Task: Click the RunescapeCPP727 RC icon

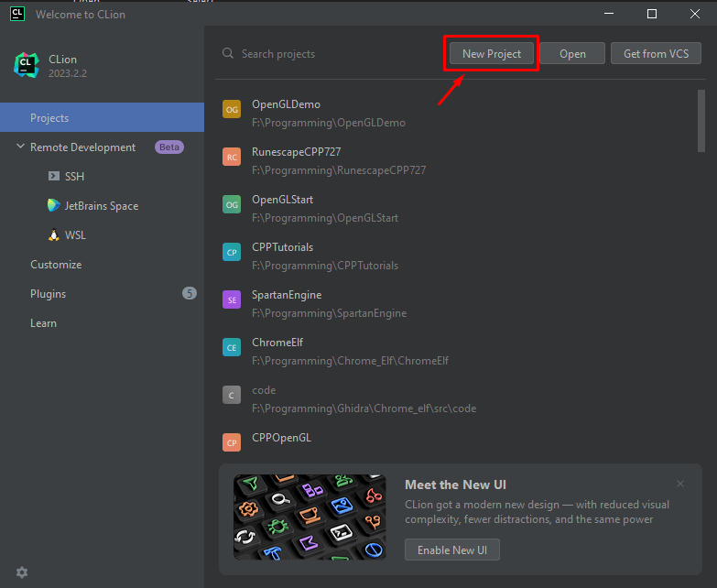Action: (x=232, y=157)
